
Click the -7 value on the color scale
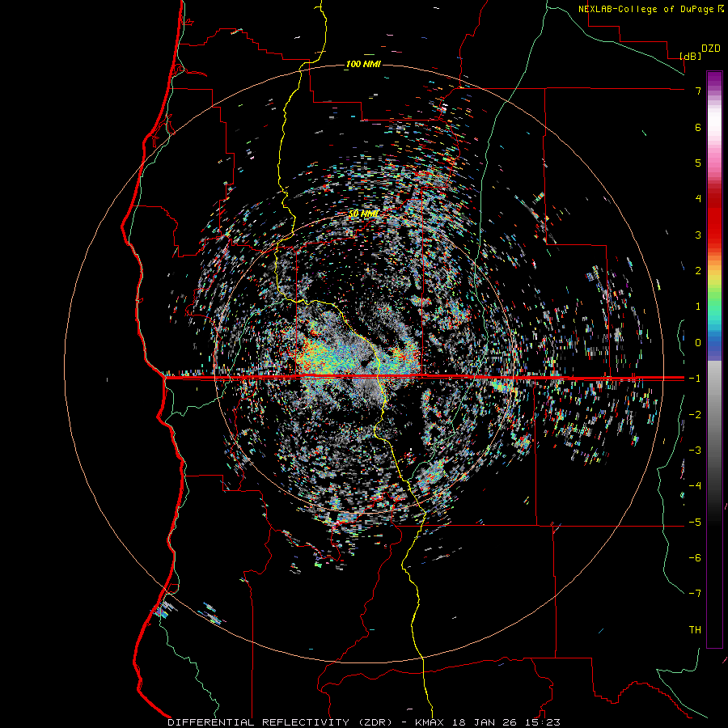pos(695,594)
